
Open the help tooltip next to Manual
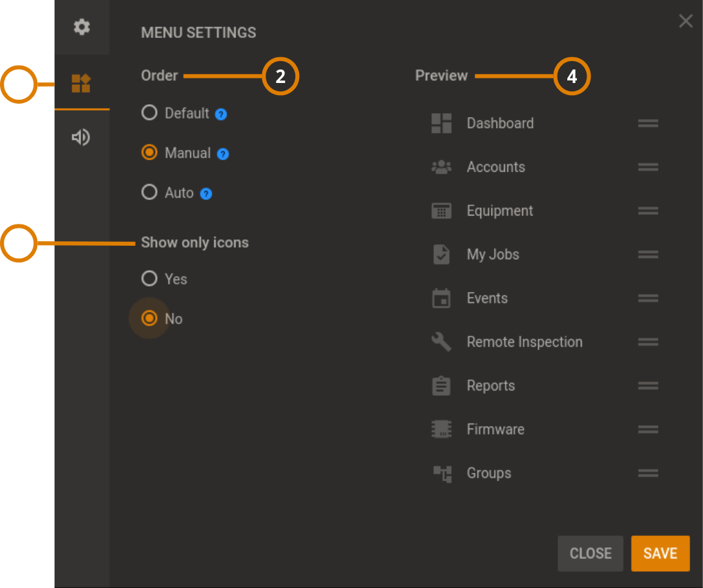[222, 153]
